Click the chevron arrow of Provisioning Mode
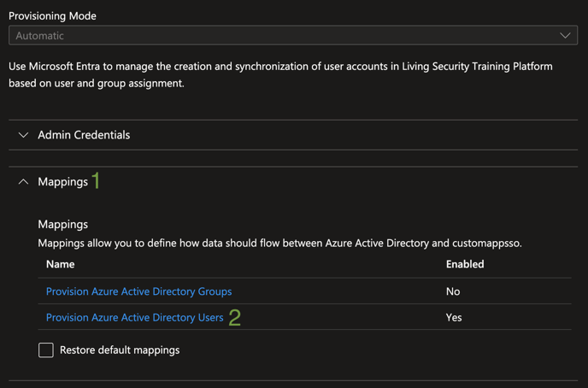The image size is (588, 388). click(x=565, y=36)
